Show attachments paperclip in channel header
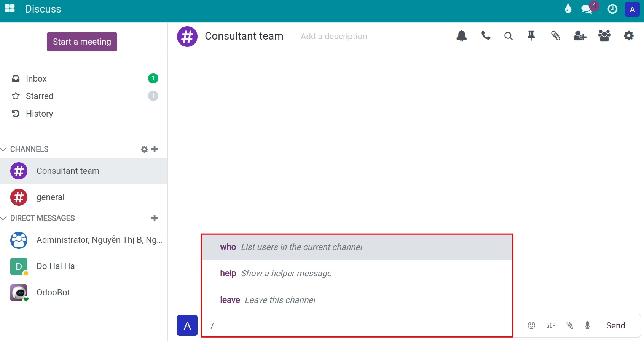The height and width of the screenshot is (341, 644). tap(556, 36)
